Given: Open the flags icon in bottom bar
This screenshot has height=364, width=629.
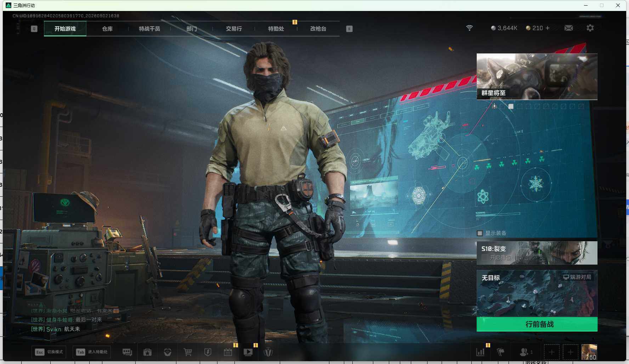Looking at the screenshot, I should (x=501, y=352).
